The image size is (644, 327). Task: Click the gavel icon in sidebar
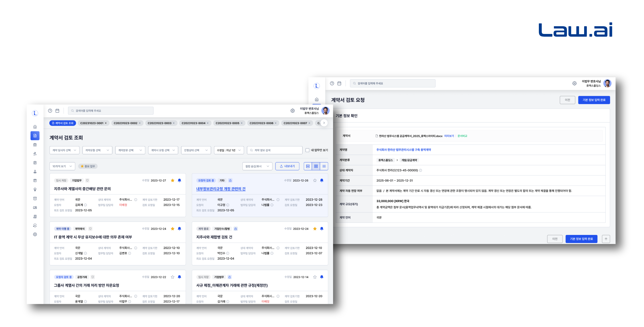35,154
